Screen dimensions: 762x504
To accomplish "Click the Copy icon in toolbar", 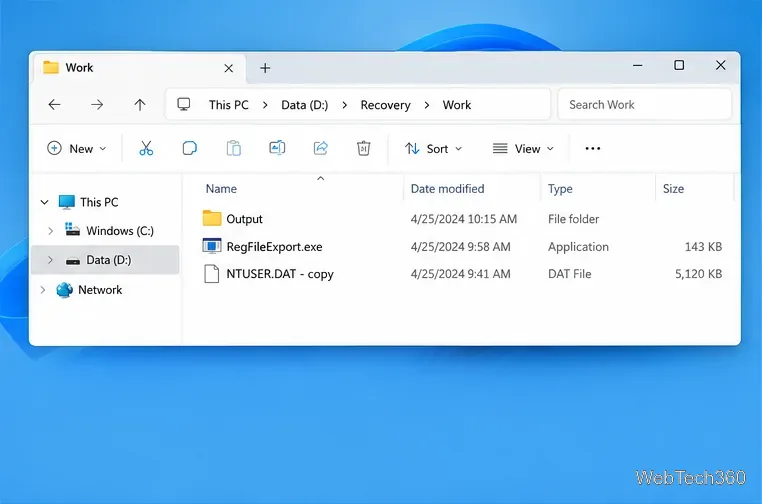I will (x=190, y=148).
